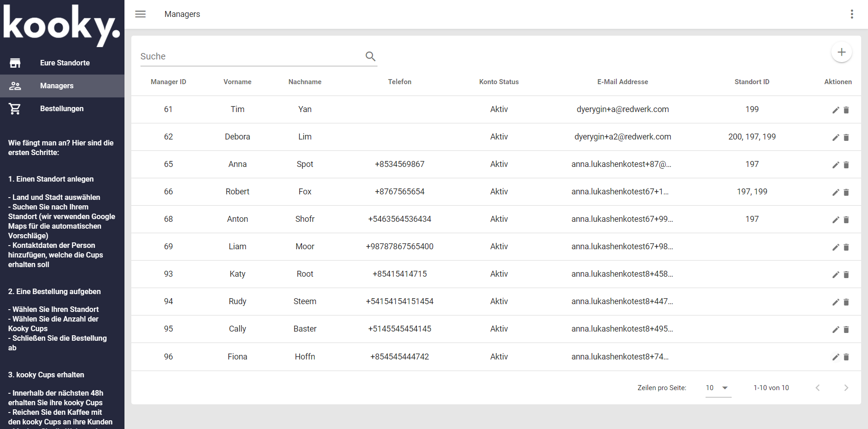Open the hamburger navigation menu

(140, 14)
